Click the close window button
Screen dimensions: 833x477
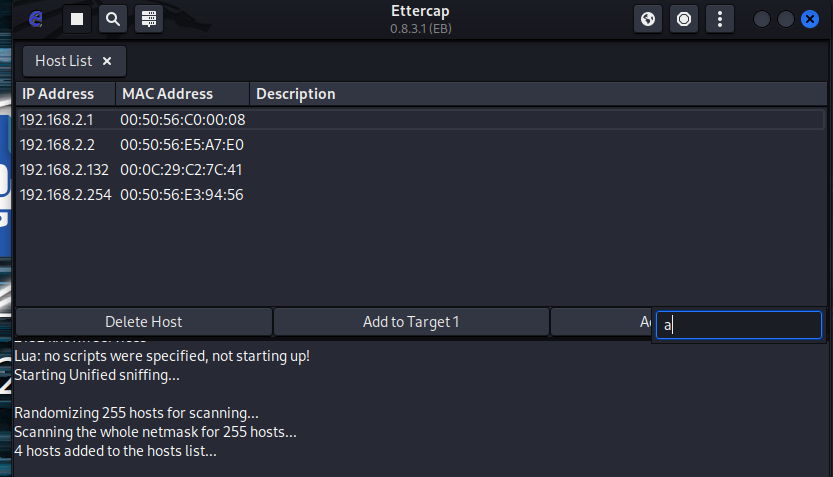point(810,19)
